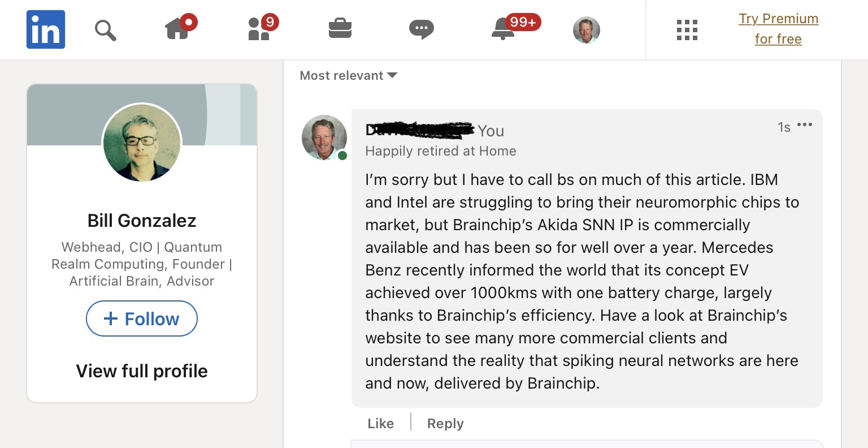The image size is (868, 448).
Task: Like the Brainchip comment
Action: (x=380, y=424)
